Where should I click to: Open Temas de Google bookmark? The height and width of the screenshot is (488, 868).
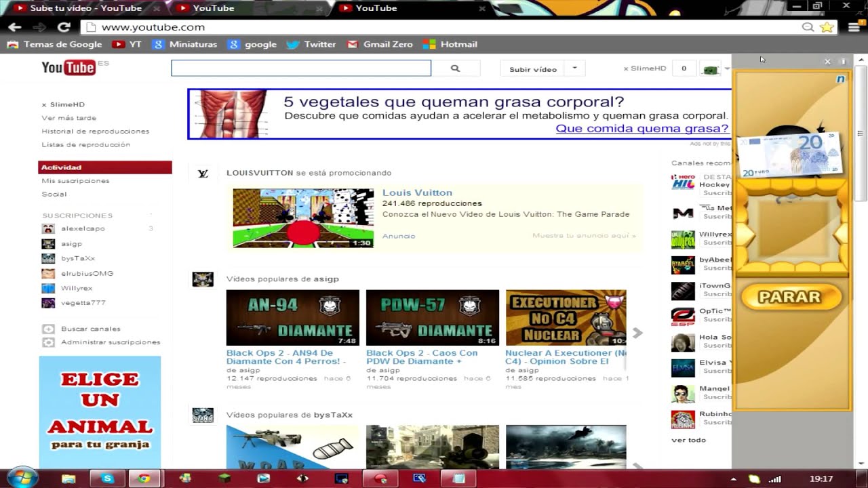(x=55, y=44)
